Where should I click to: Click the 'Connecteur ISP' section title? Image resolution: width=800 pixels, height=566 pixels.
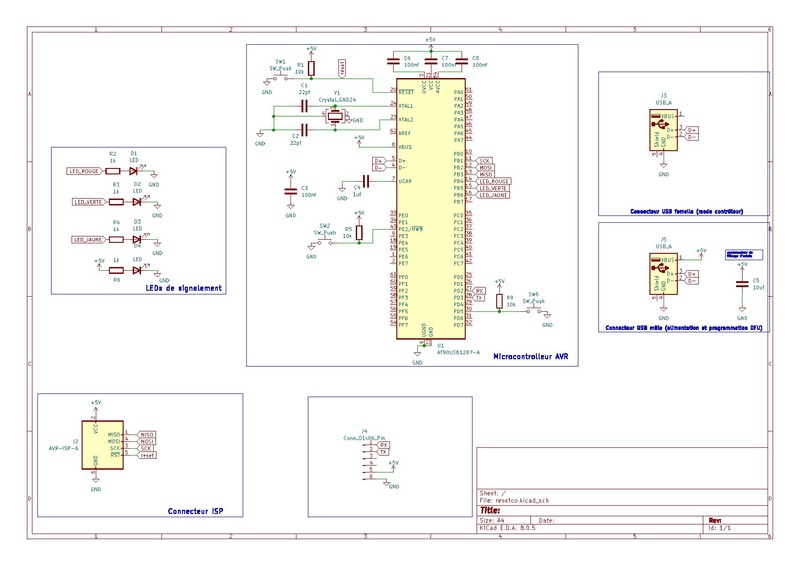195,513
